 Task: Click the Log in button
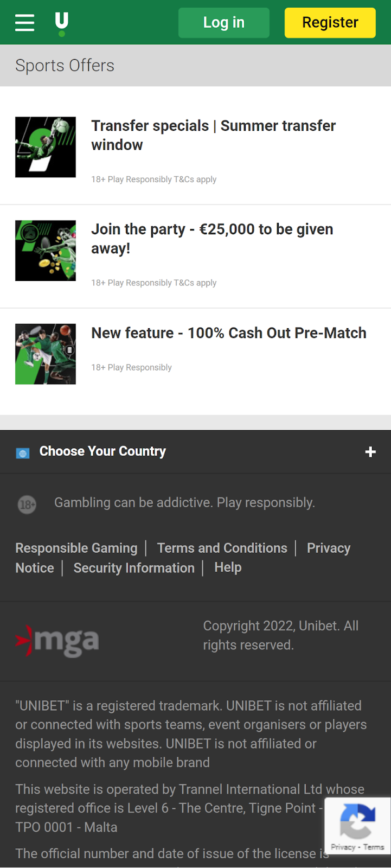(224, 23)
